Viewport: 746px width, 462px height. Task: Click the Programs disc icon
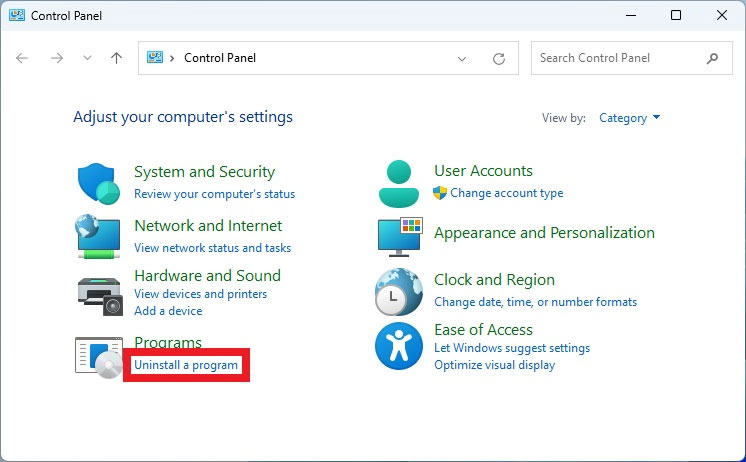click(x=99, y=358)
